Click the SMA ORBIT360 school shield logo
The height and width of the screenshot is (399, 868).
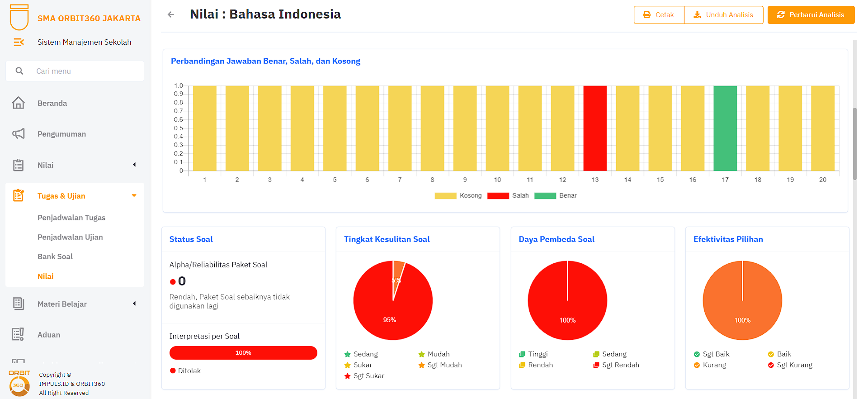pos(19,17)
